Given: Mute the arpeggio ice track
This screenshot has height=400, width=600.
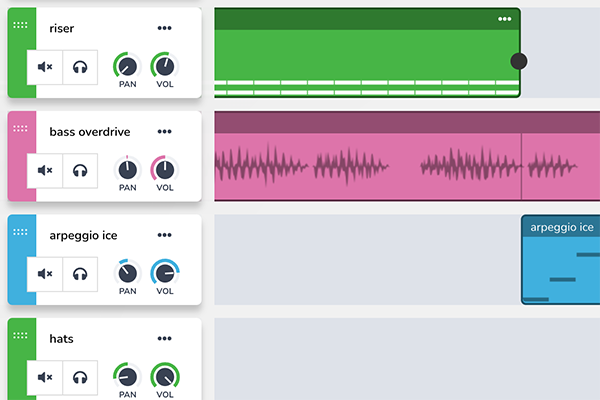Looking at the screenshot, I should coord(45,274).
